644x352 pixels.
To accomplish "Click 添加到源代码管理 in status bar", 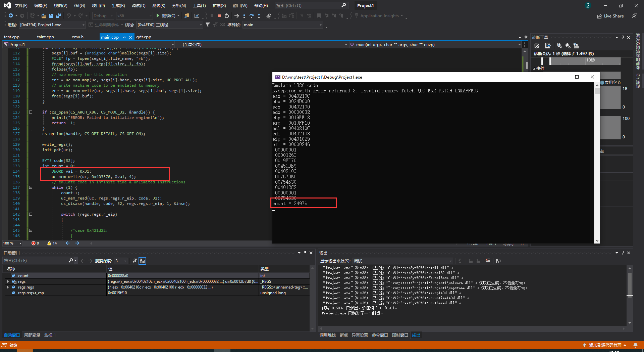I will coord(605,345).
